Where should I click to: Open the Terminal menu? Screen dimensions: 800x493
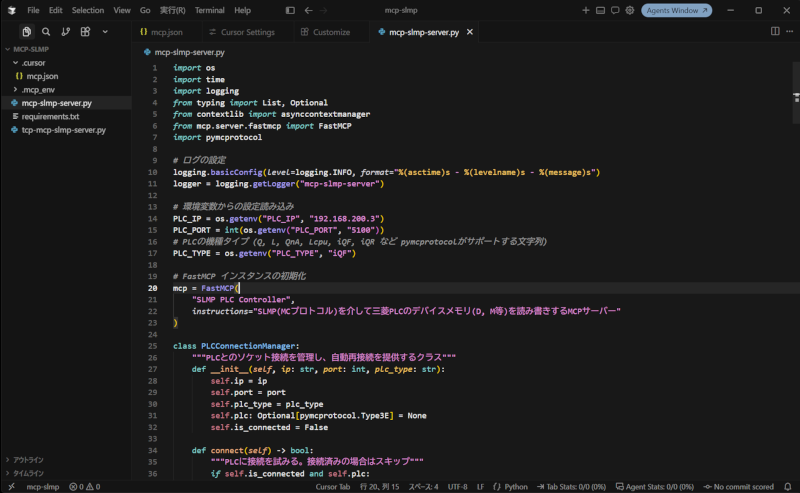tap(209, 10)
